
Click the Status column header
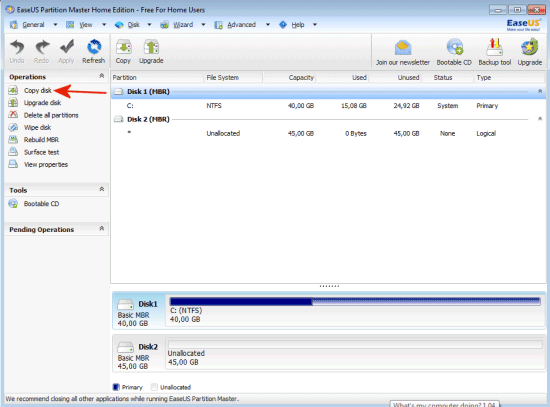click(x=448, y=78)
